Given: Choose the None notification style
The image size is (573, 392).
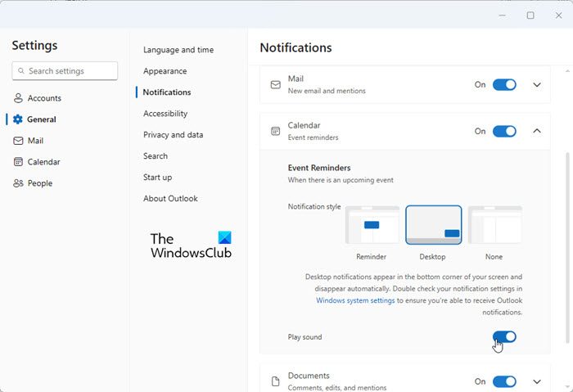Looking at the screenshot, I should [x=494, y=225].
